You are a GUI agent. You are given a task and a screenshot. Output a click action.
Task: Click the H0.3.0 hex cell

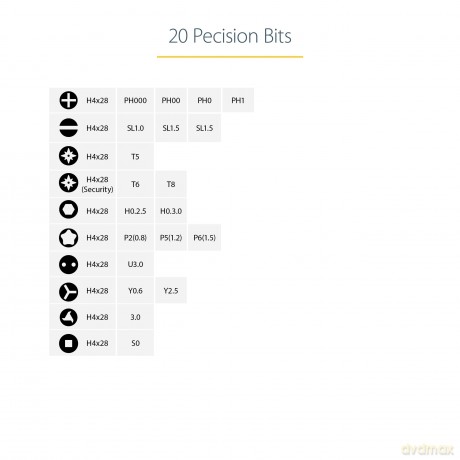pyautogui.click(x=171, y=211)
